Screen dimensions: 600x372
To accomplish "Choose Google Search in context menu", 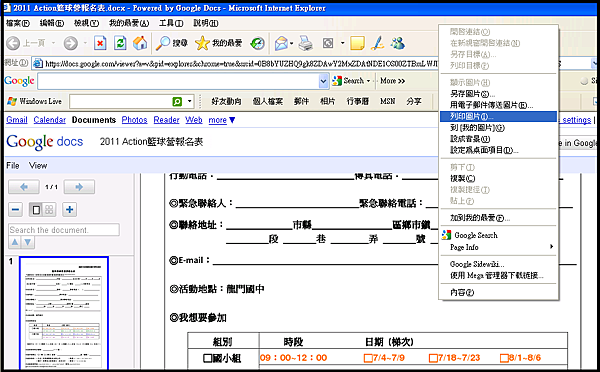I will tap(498, 235).
